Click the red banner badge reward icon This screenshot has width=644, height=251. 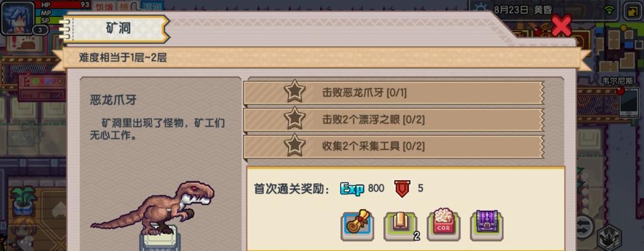coord(403,188)
